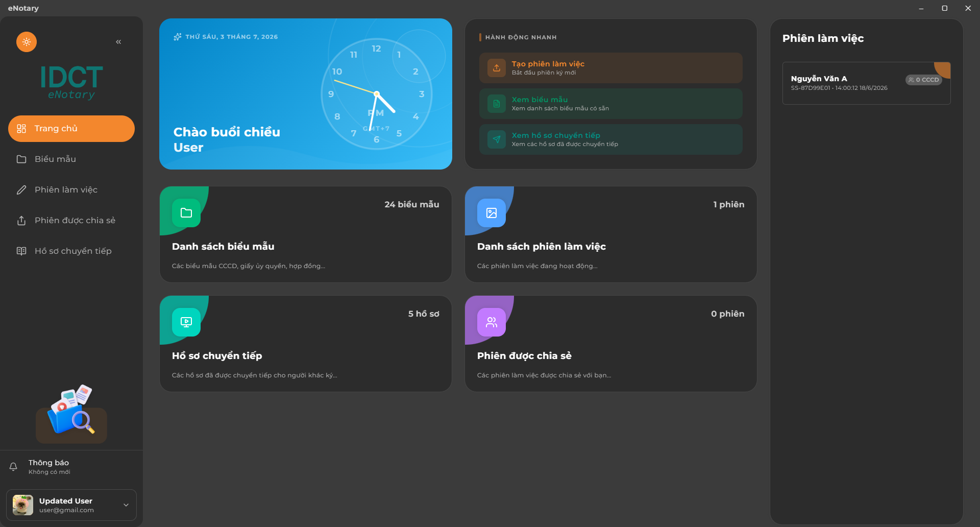Open the Danh sách biểu mẫu card

306,234
